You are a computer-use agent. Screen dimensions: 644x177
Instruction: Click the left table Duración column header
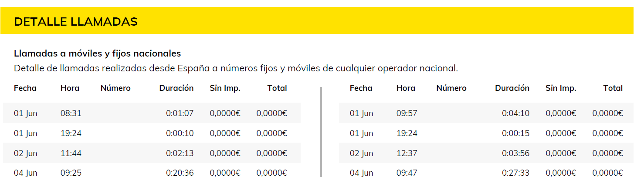pos(176,88)
